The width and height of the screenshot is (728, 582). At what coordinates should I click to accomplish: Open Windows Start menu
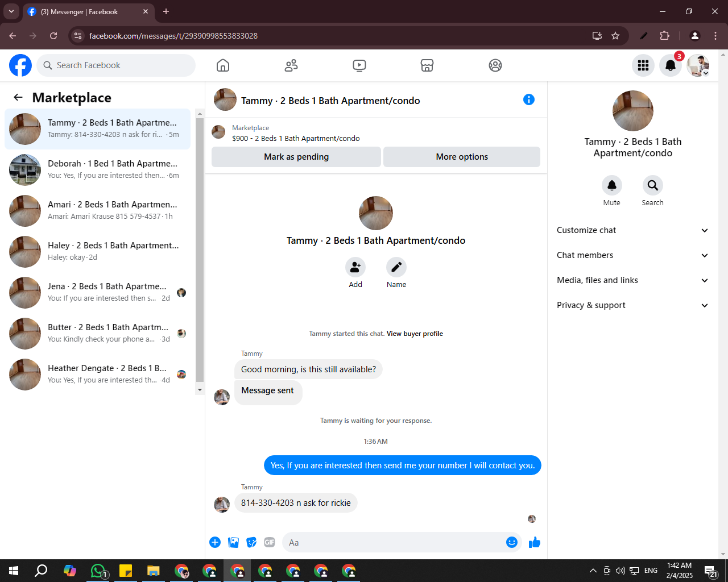coord(14,571)
